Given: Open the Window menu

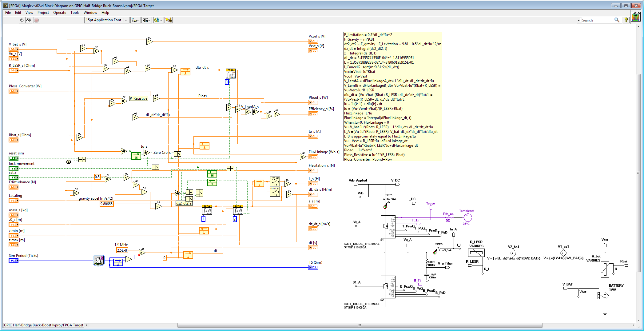Looking at the screenshot, I should click(x=90, y=13).
